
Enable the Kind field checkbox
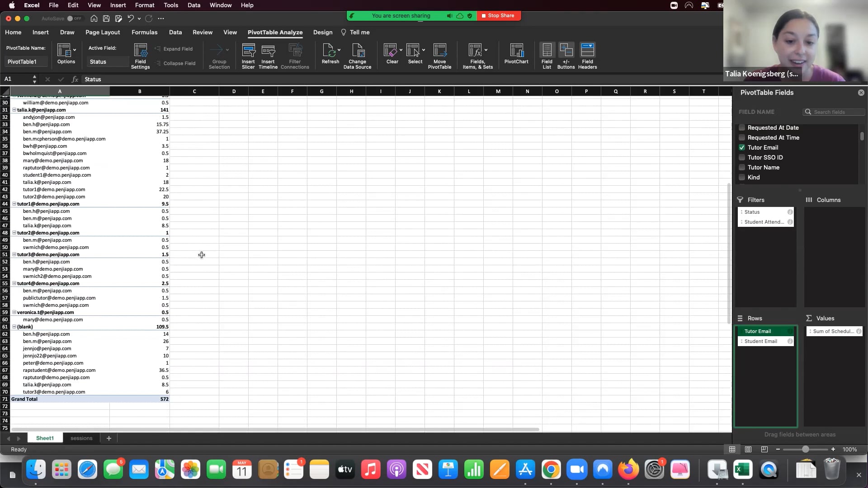click(x=742, y=177)
